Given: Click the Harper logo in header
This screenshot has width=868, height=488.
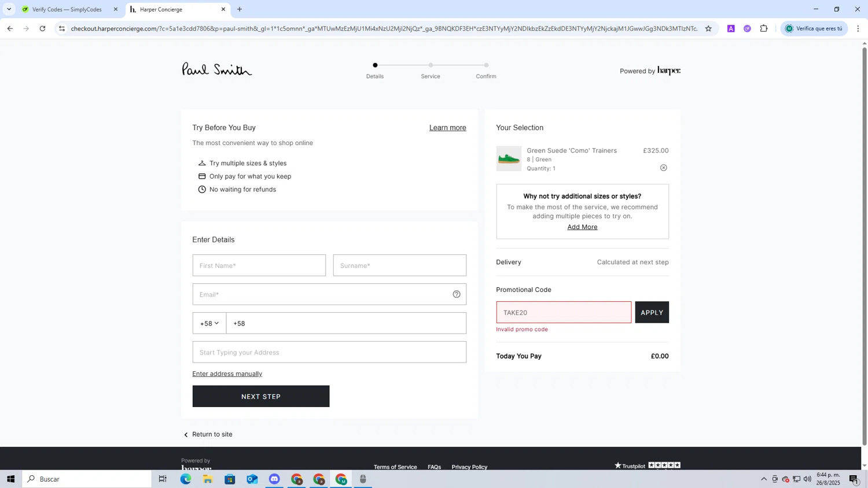Looking at the screenshot, I should [669, 71].
